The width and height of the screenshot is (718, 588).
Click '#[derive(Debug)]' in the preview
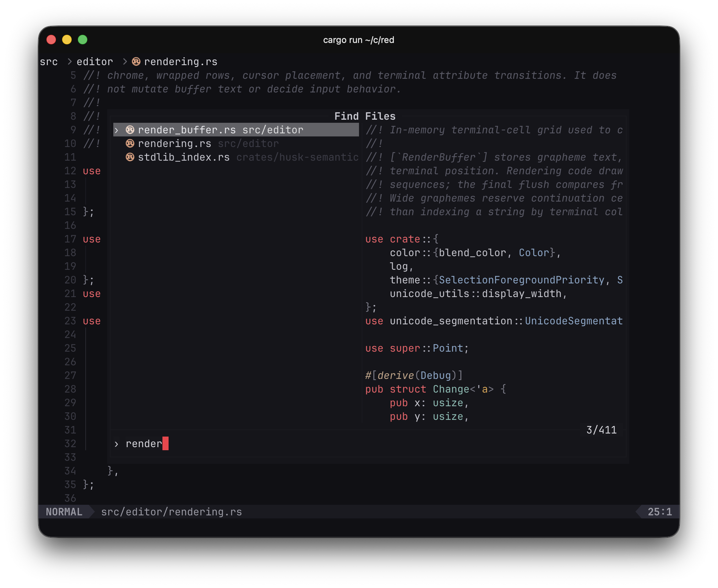click(x=414, y=376)
